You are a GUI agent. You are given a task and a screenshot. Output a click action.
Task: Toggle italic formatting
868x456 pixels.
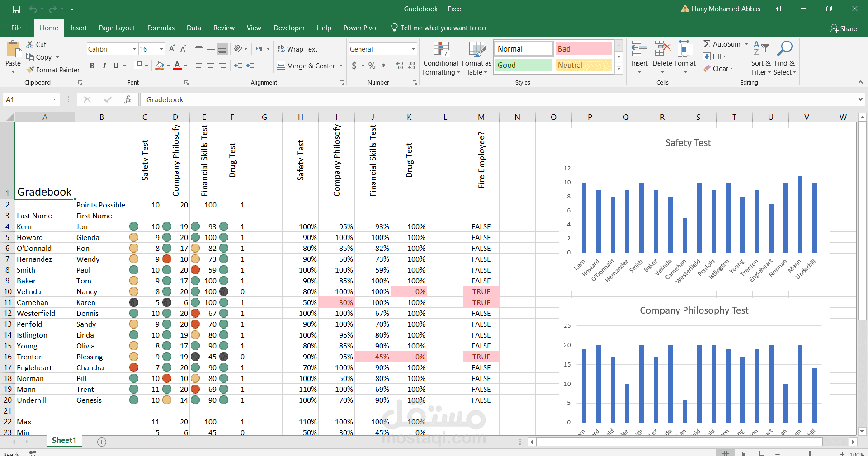pos(104,66)
